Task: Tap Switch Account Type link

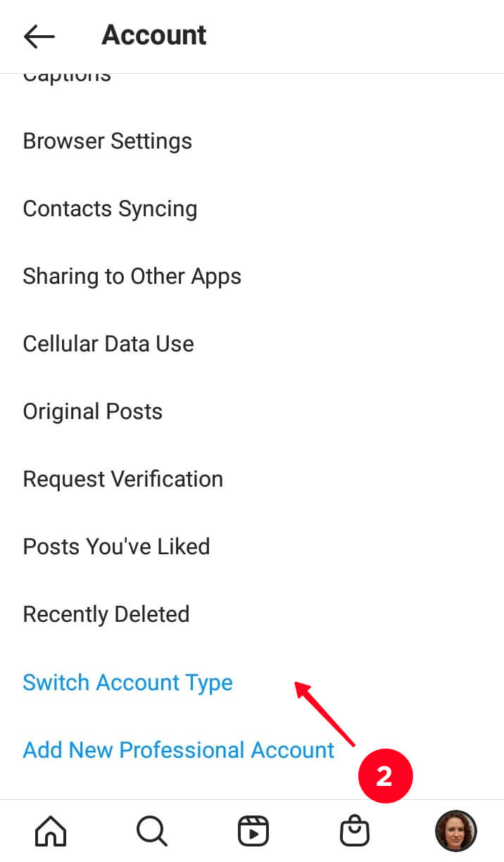Action: coord(128,682)
